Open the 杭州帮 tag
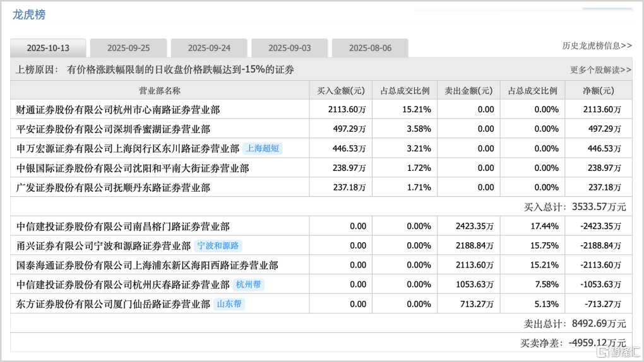 tap(248, 284)
